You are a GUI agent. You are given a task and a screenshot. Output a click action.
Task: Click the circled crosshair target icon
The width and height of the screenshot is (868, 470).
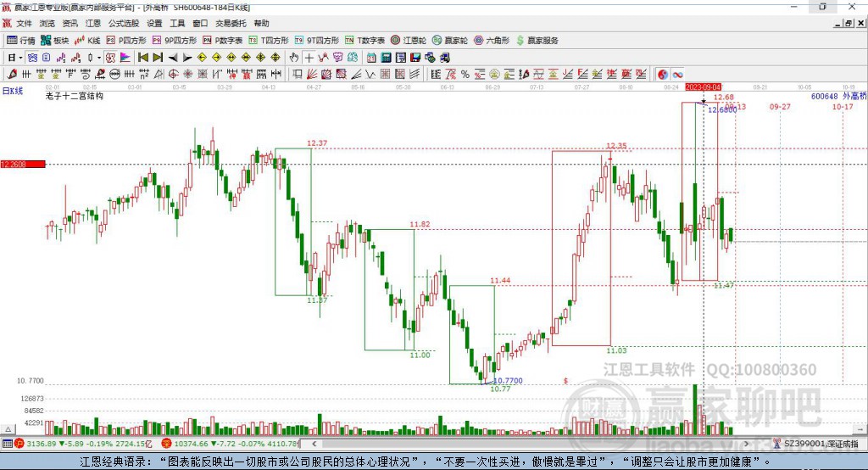[173, 75]
